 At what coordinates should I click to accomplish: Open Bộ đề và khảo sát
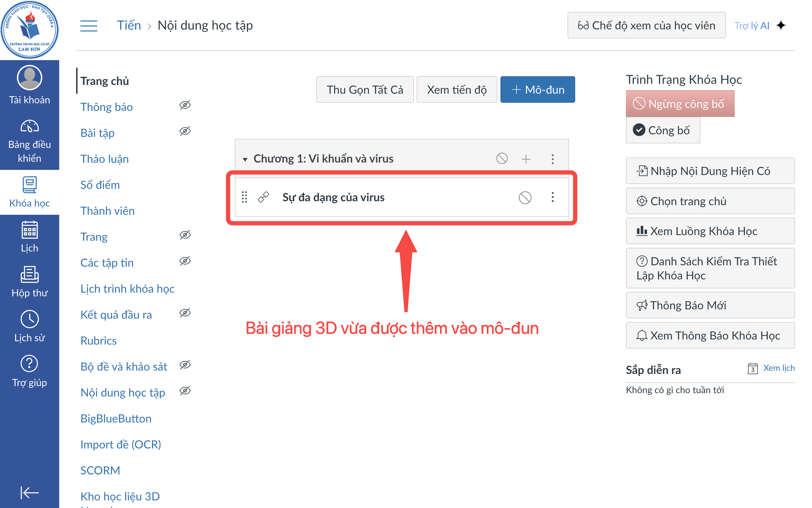(x=124, y=367)
